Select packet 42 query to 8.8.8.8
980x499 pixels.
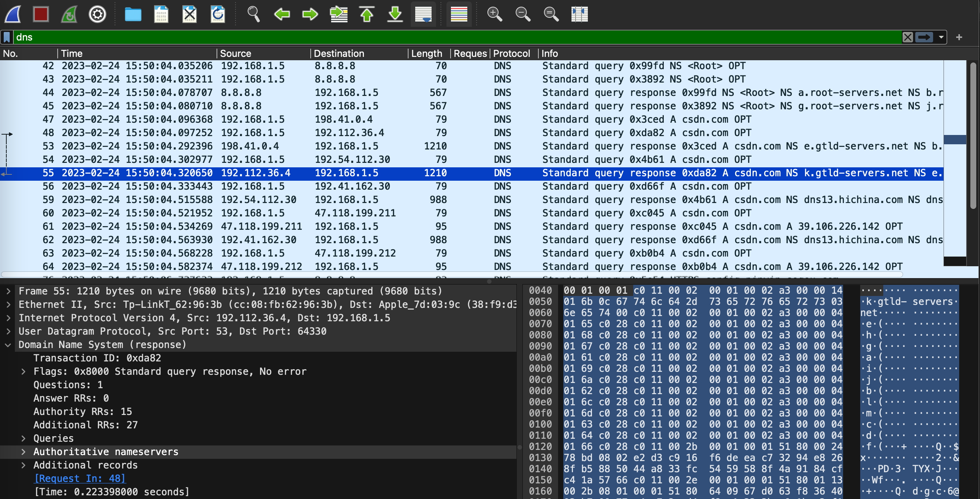point(472,66)
